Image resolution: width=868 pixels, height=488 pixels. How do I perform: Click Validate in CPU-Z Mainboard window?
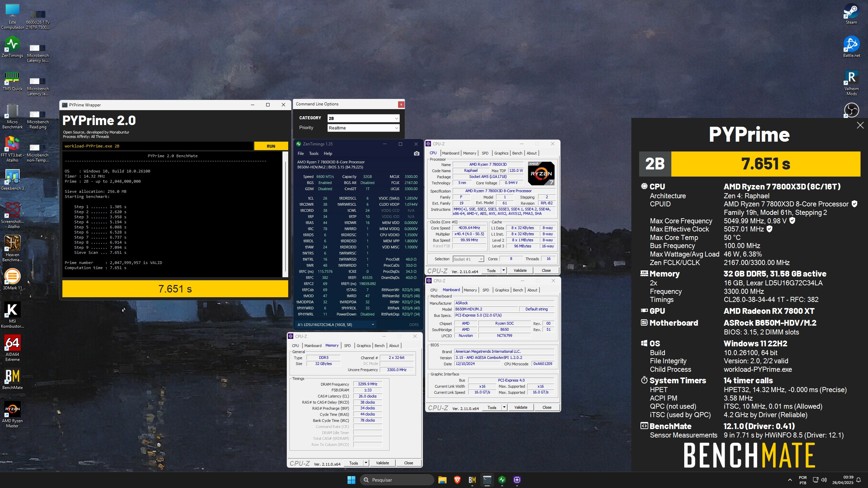click(x=521, y=407)
